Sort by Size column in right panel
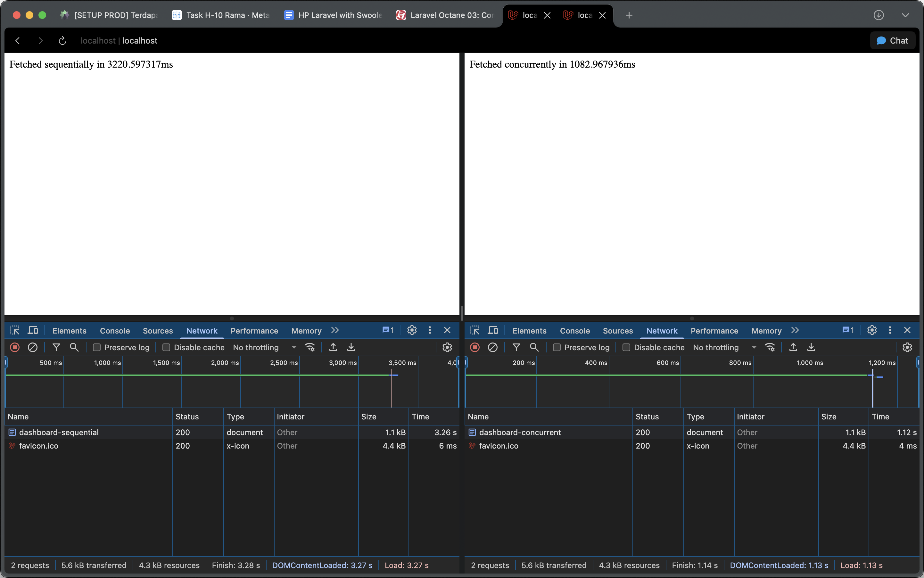Viewport: 924px width, 578px height. pos(843,417)
